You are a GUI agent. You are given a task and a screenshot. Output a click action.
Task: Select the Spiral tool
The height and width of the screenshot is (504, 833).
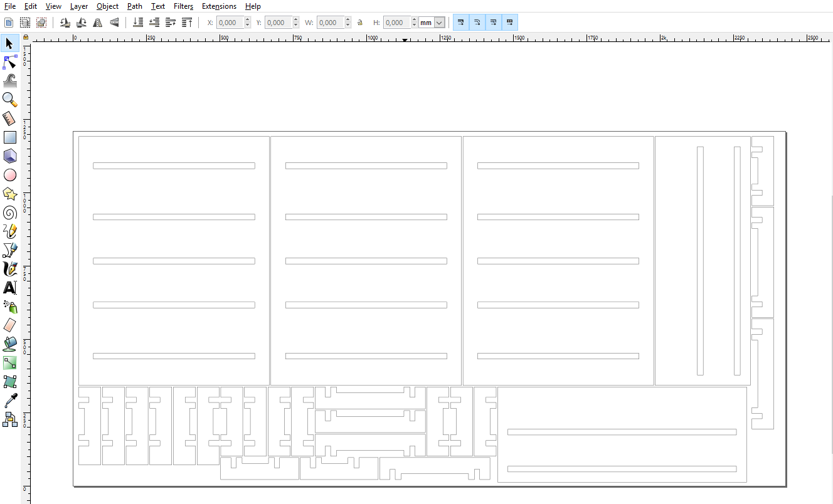click(9, 213)
